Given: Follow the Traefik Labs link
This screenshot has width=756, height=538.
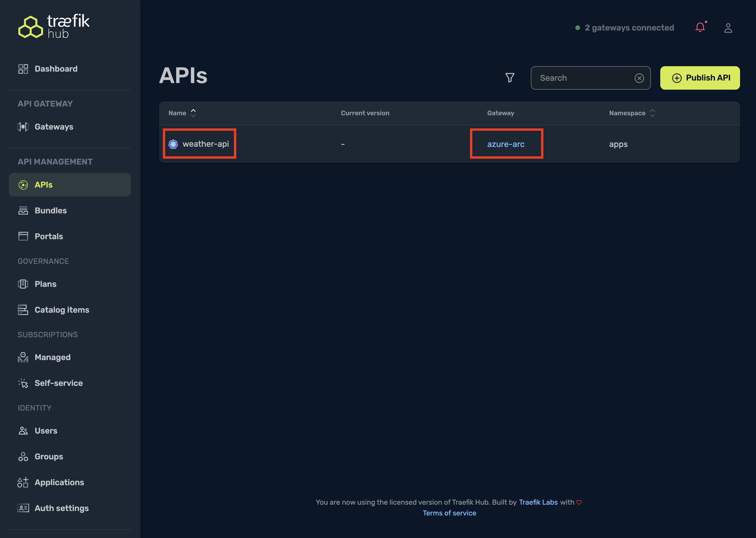Looking at the screenshot, I should tap(538, 502).
